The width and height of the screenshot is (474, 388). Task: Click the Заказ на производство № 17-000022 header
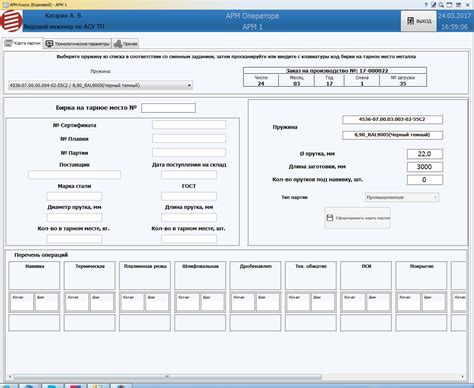[335, 71]
